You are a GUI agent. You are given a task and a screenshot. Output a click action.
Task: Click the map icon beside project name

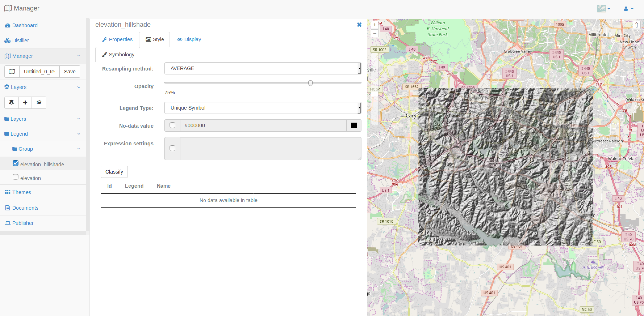pos(12,72)
